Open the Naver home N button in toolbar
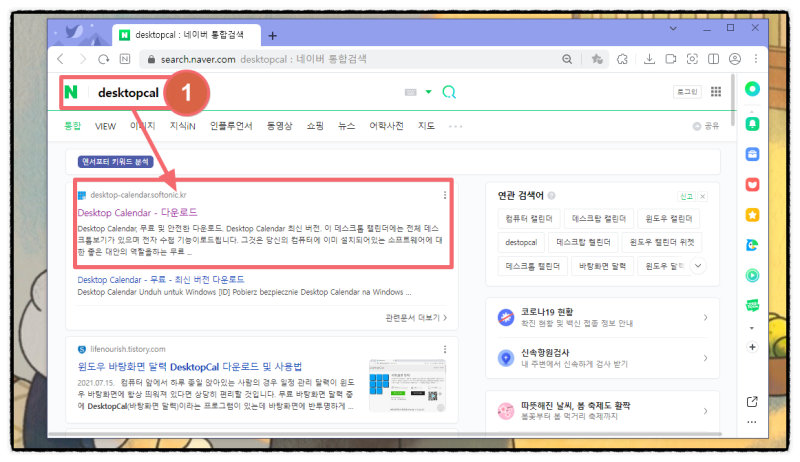Viewport: 800px width, 462px height. (x=125, y=59)
